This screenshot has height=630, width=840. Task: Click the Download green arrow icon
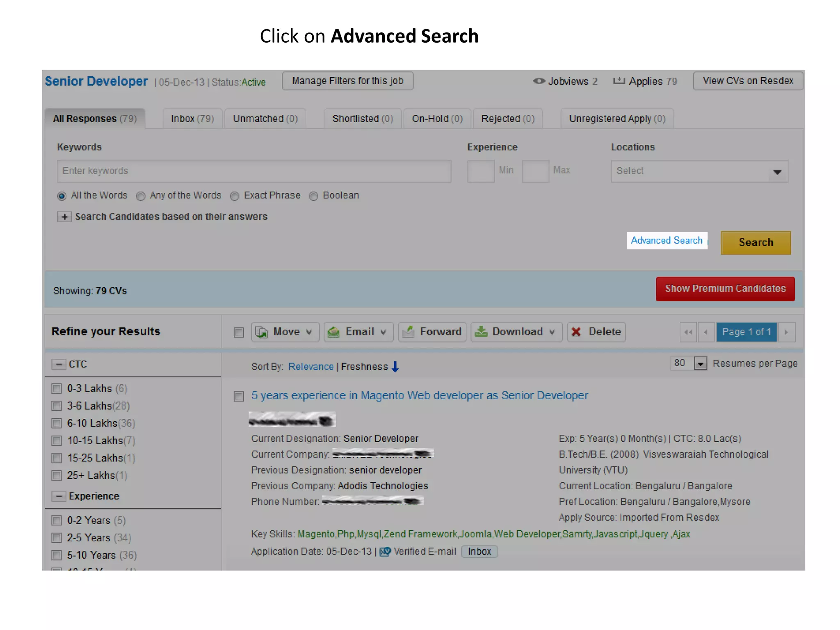pos(481,331)
